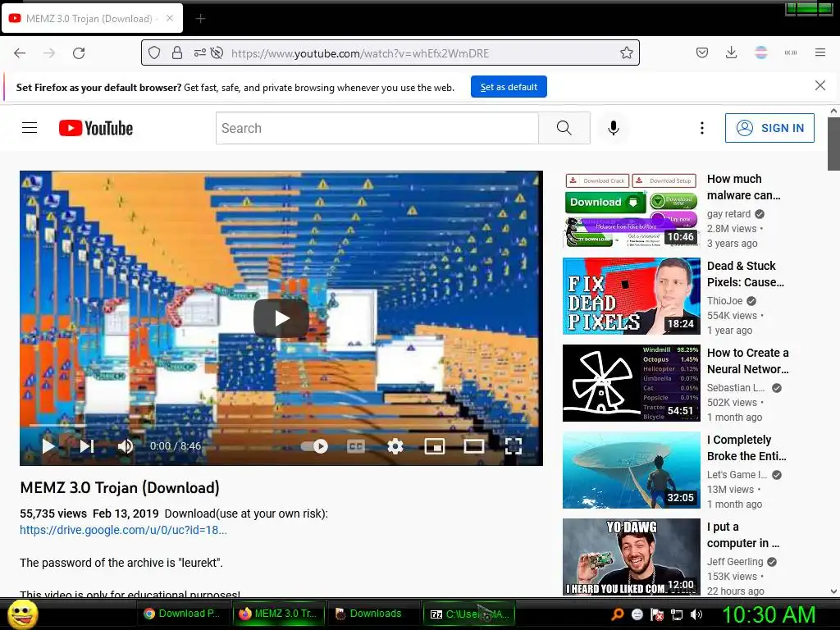Viewport: 840px width, 630px height.
Task: Click the autoplay blocked icon in address bar
Action: point(217,53)
